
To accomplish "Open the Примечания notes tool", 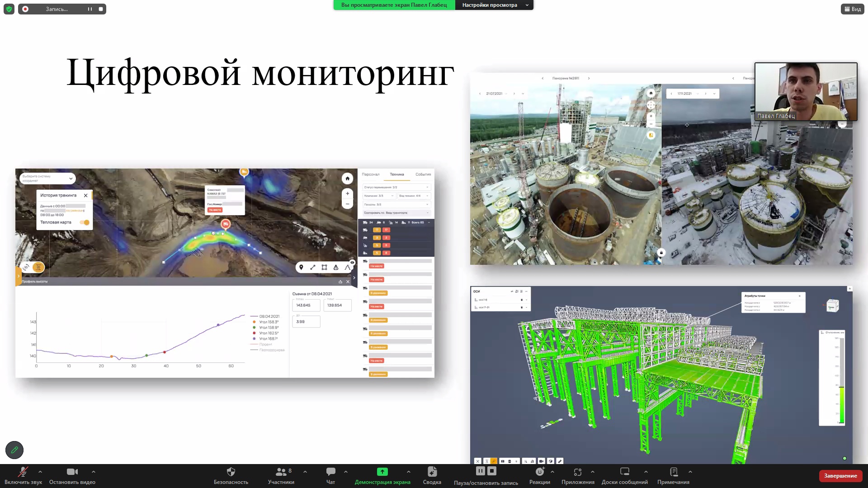I will click(674, 476).
